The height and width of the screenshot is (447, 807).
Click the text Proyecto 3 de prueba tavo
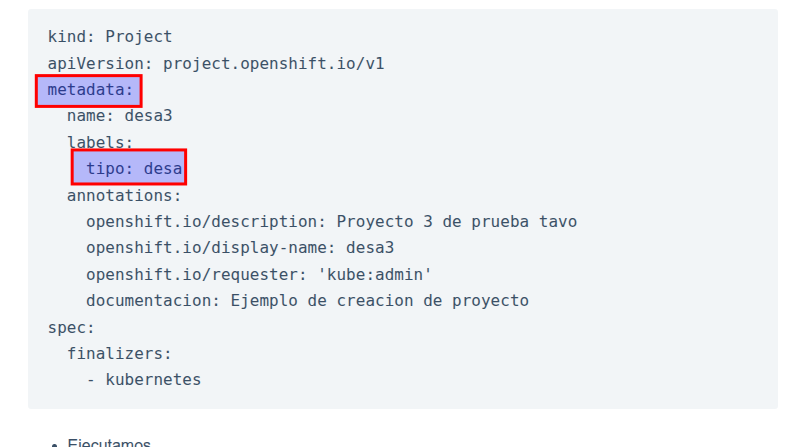click(456, 221)
